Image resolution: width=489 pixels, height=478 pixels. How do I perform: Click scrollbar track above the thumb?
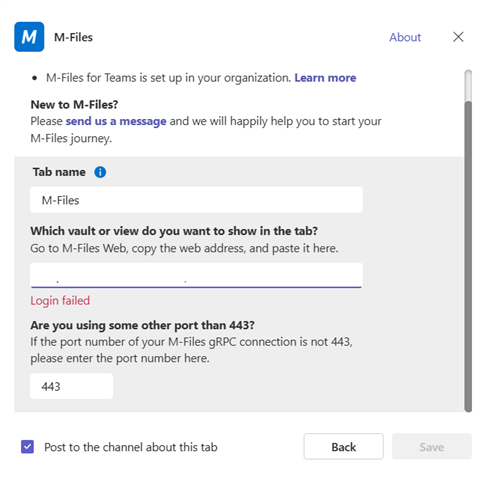[468, 85]
